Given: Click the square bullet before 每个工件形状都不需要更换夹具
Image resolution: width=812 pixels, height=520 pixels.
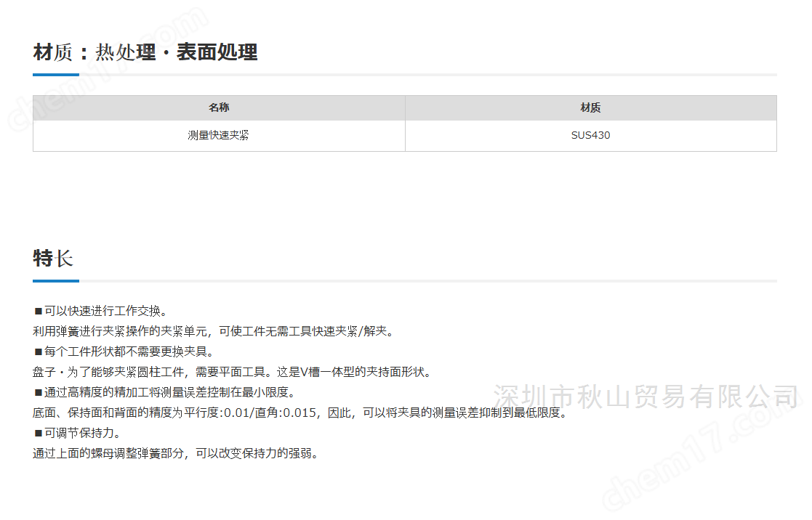Looking at the screenshot, I should (x=39, y=352).
